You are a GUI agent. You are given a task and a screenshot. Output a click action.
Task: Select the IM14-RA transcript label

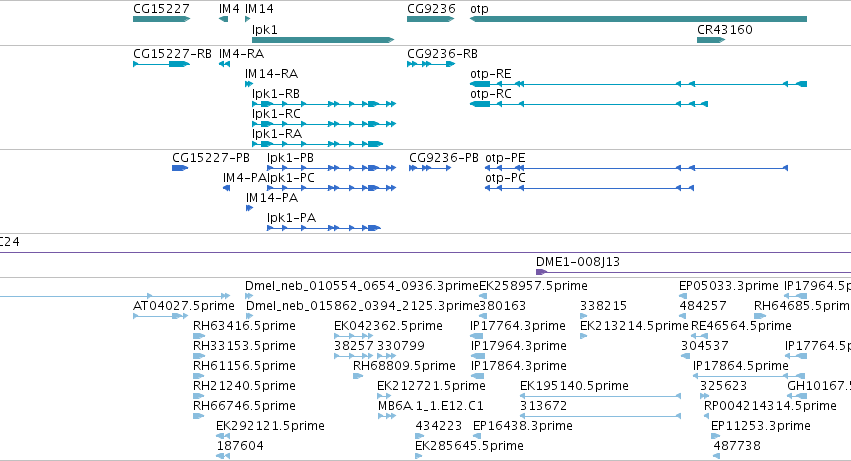point(271,74)
